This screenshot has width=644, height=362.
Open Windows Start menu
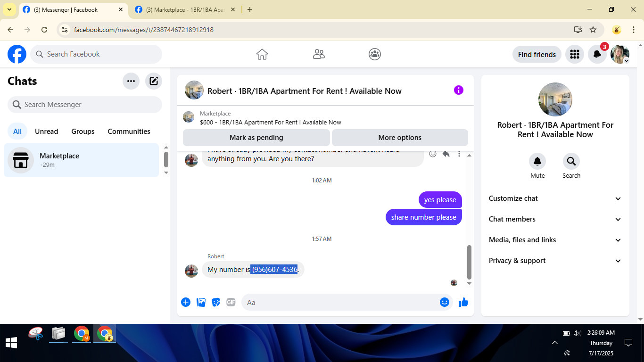[11, 343]
